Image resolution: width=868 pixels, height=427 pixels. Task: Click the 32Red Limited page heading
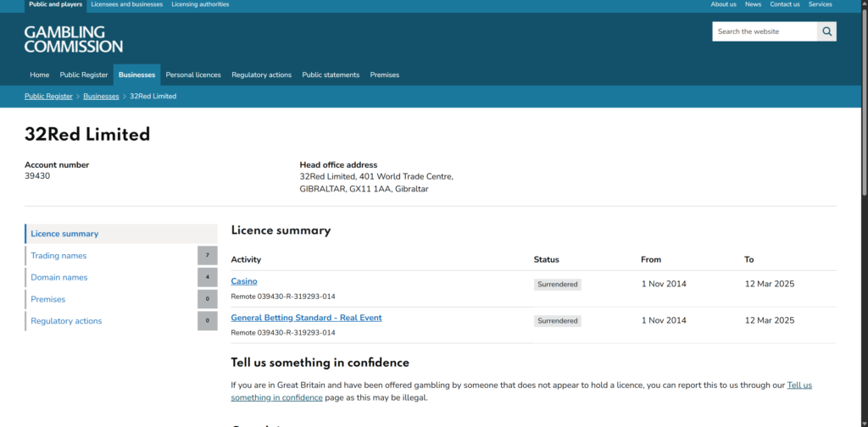pyautogui.click(x=87, y=135)
